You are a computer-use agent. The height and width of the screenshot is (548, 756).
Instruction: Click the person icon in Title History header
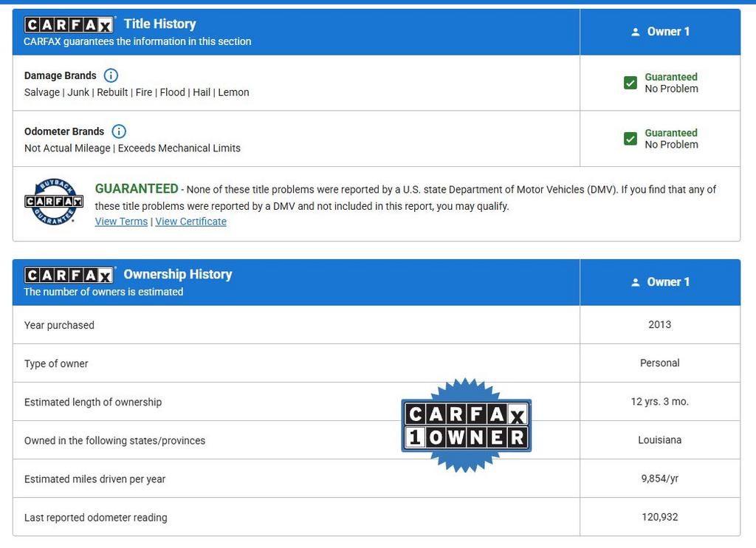(x=635, y=32)
